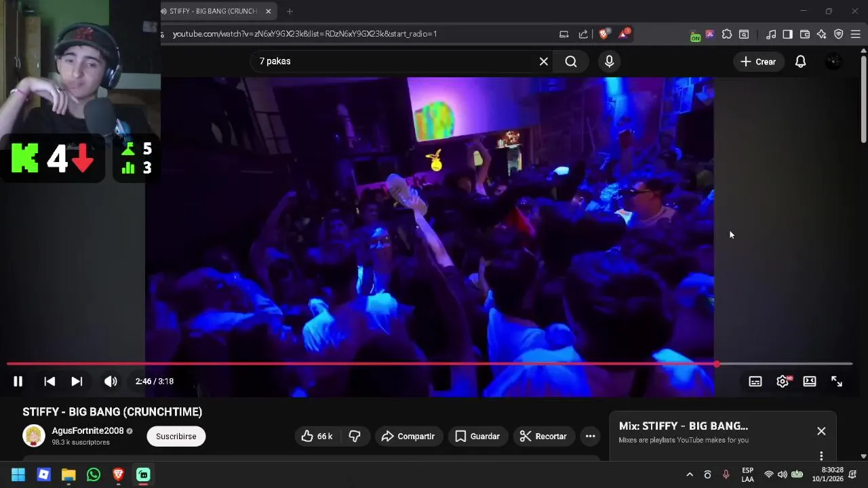This screenshot has height=488, width=868.
Task: Open the Leo AI sparkle icon
Action: [821, 34]
